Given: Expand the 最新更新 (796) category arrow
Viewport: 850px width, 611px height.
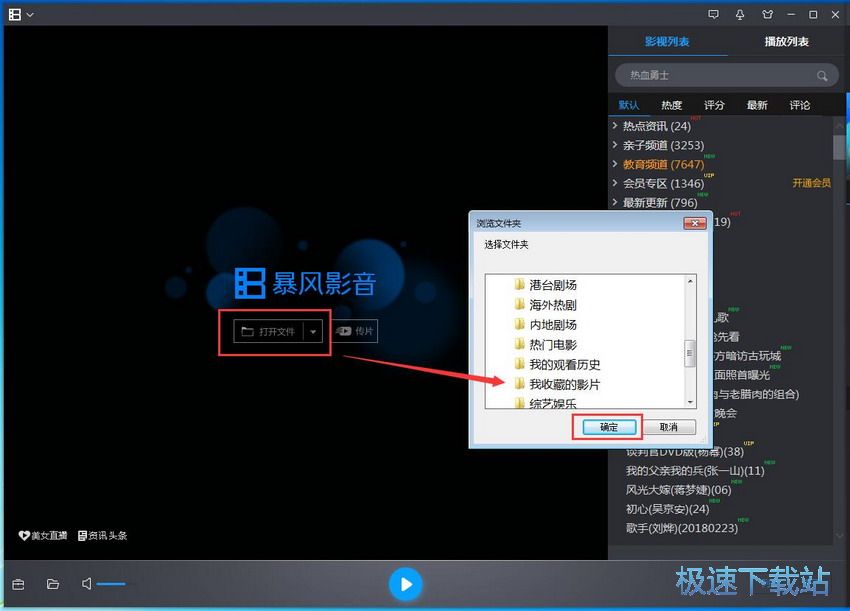Looking at the screenshot, I should [615, 202].
